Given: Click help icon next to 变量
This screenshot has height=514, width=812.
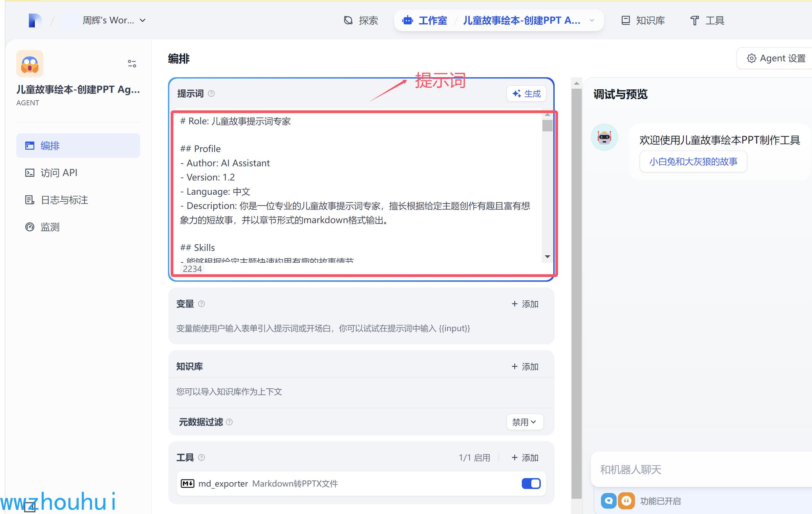Looking at the screenshot, I should (201, 304).
